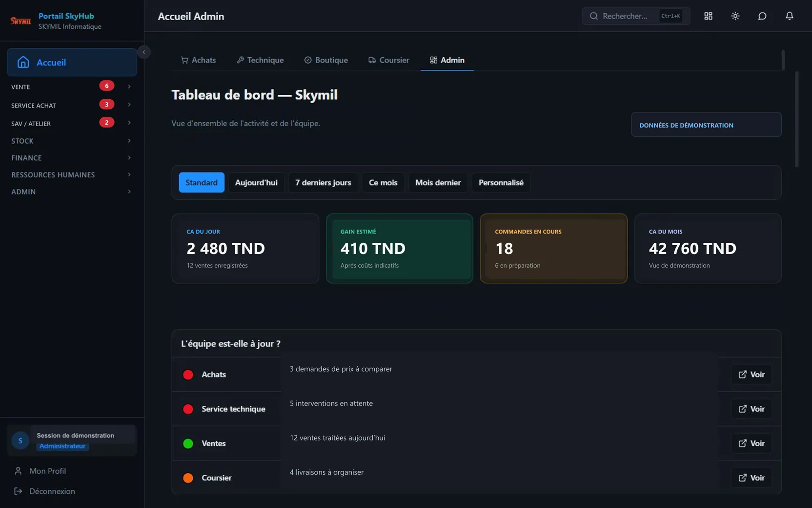The width and height of the screenshot is (812, 508).
Task: Select the Mois dernier filter
Action: pos(438,183)
